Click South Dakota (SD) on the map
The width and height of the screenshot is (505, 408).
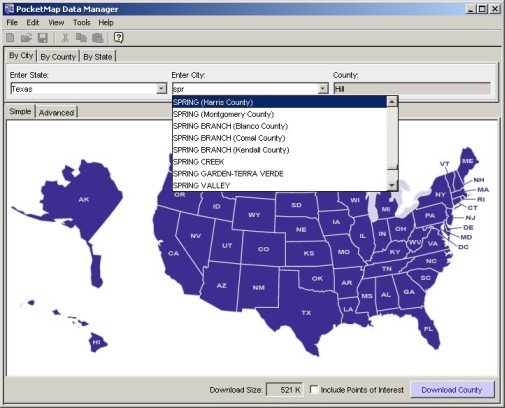(296, 205)
